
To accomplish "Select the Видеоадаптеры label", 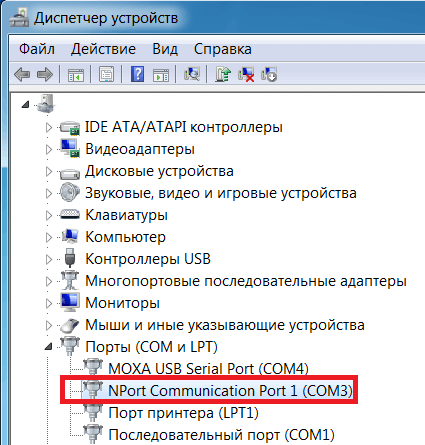I will 140,149.
